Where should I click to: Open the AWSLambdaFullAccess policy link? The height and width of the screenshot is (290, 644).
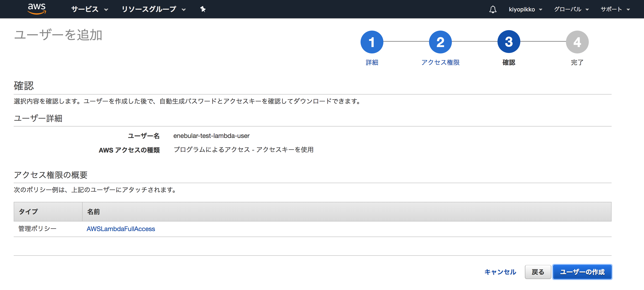121,229
